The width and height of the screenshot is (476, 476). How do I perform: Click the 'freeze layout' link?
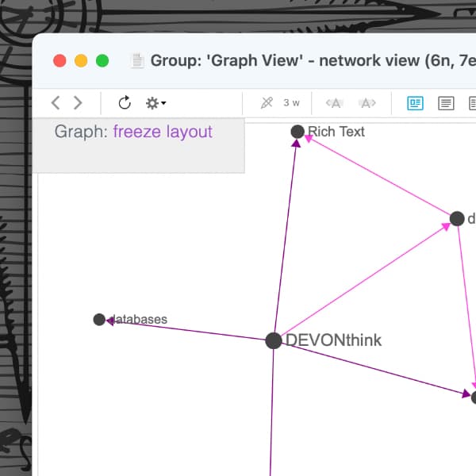(x=163, y=132)
